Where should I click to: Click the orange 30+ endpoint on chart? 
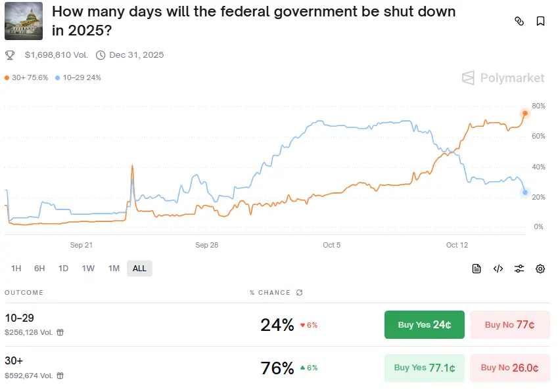point(525,114)
